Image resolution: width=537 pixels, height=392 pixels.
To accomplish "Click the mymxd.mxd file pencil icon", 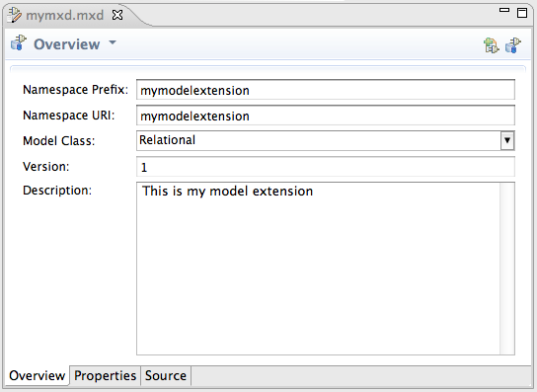I will [x=15, y=15].
